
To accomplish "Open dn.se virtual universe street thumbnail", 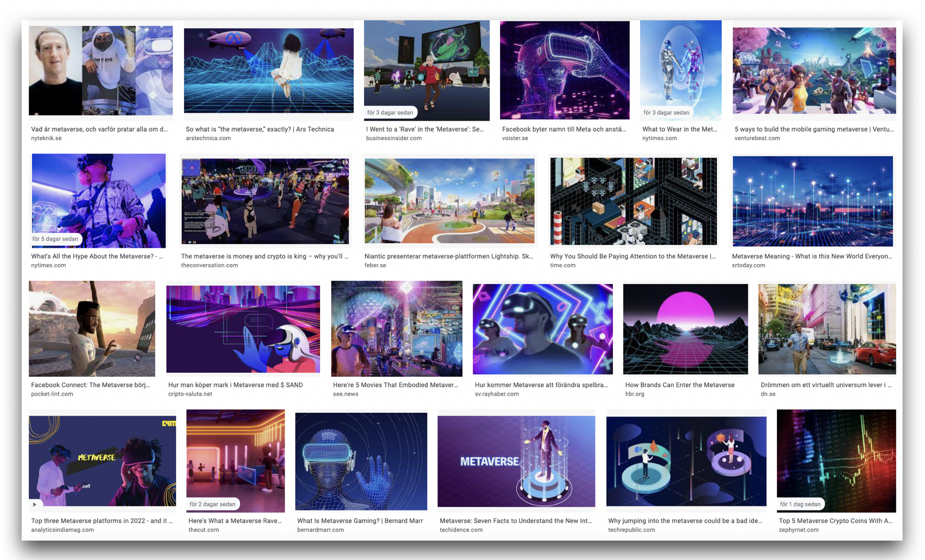I will click(826, 329).
